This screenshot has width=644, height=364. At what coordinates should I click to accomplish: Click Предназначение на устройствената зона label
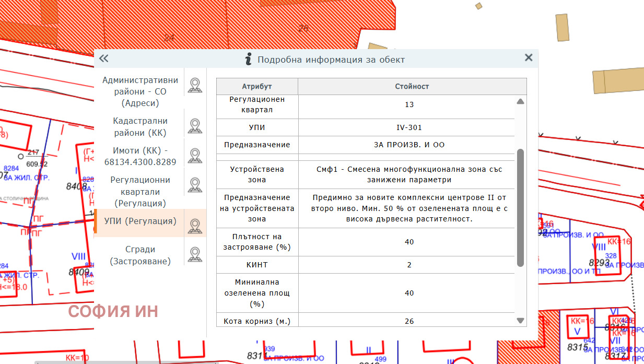click(257, 208)
